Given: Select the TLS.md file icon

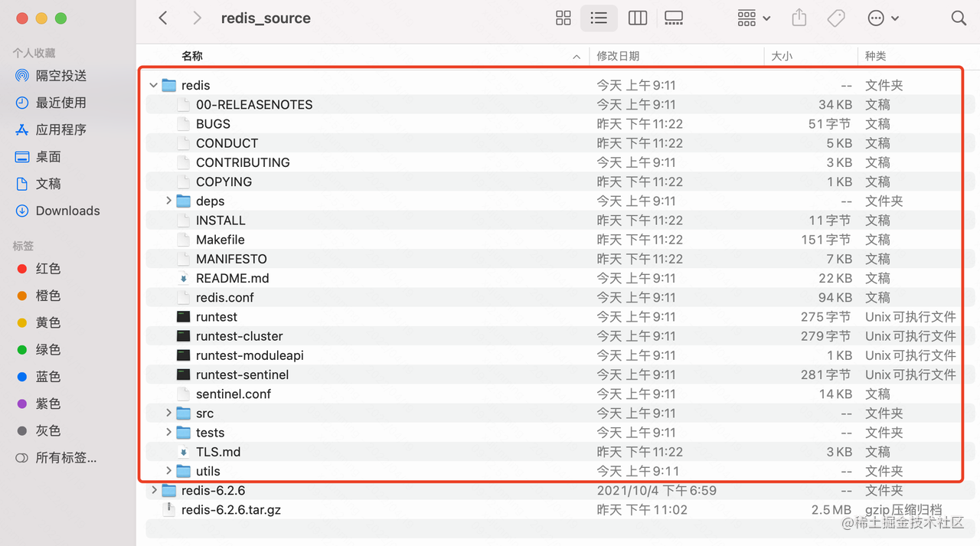Looking at the screenshot, I should (183, 452).
